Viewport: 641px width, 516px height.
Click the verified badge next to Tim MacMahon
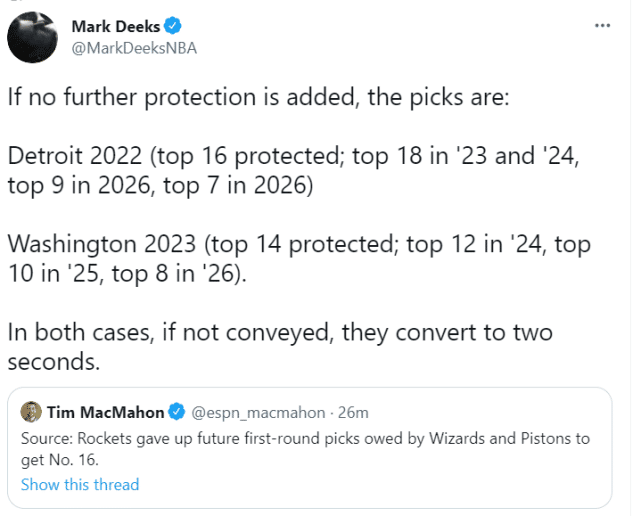(x=176, y=412)
